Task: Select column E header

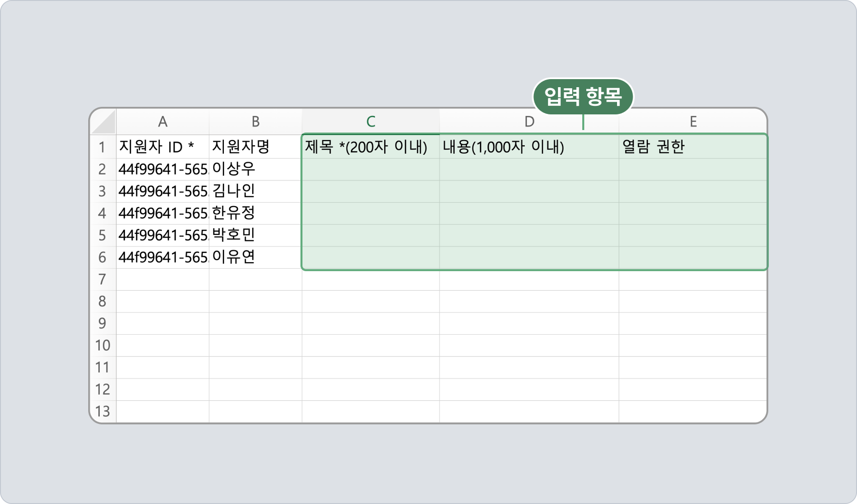Action: coord(693,121)
